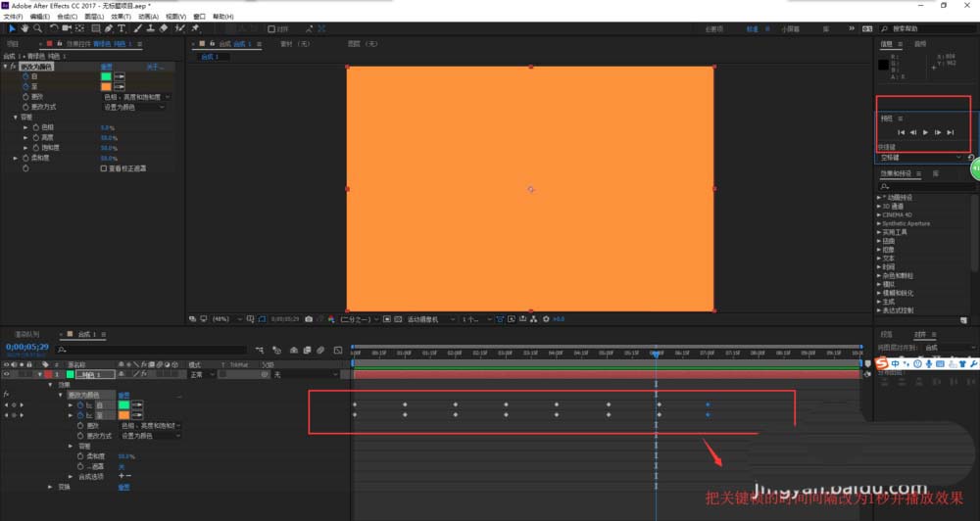Screen dimensions: 980x521
Task: Jump to first frame in Preview panel
Action: tap(901, 132)
